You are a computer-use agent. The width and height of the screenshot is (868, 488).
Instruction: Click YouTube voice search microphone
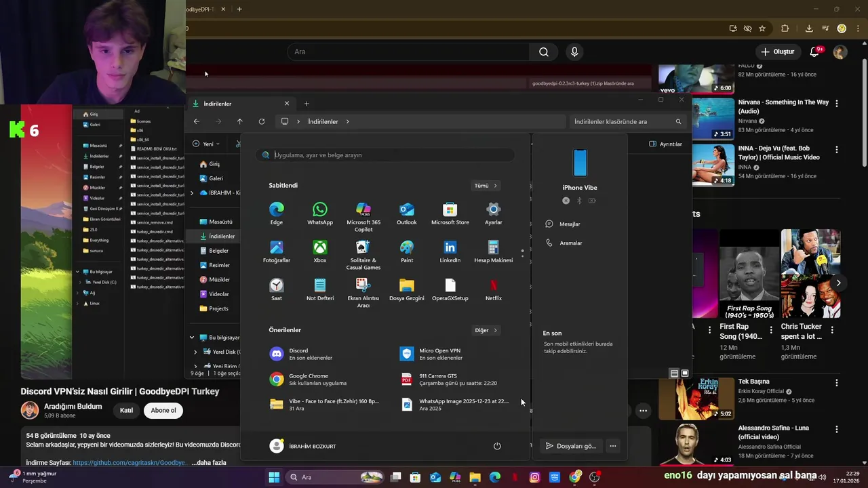click(574, 52)
